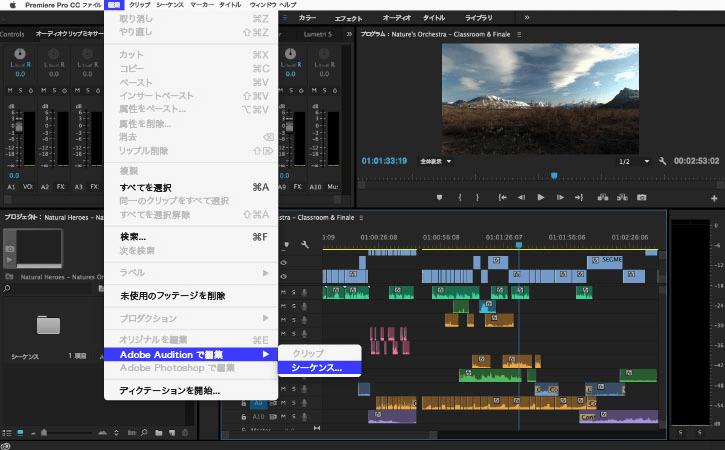Expand Adobe Audition で編集 submenu
Viewport: 725px width, 450px height.
[x=191, y=355]
